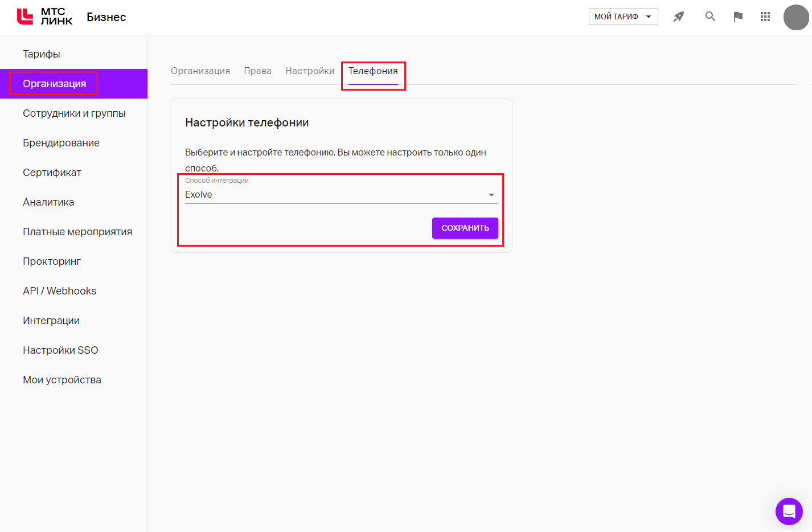The width and height of the screenshot is (812, 532).
Task: Go to Сотрудники и группы
Action: [x=74, y=113]
